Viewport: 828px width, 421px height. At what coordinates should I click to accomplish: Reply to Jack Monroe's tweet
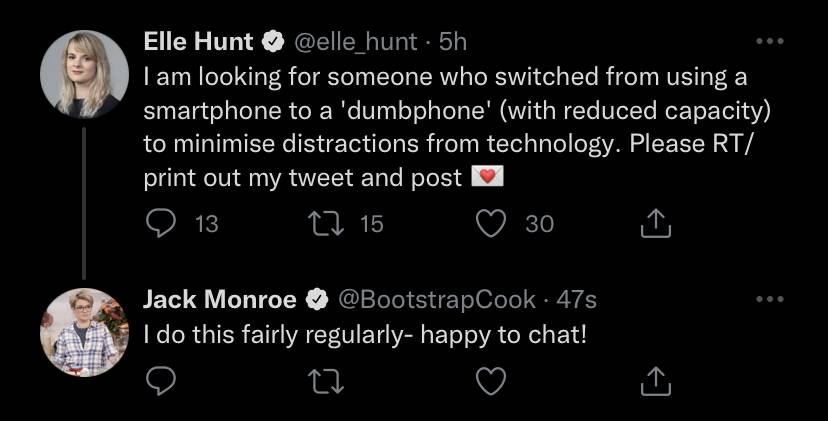161,381
